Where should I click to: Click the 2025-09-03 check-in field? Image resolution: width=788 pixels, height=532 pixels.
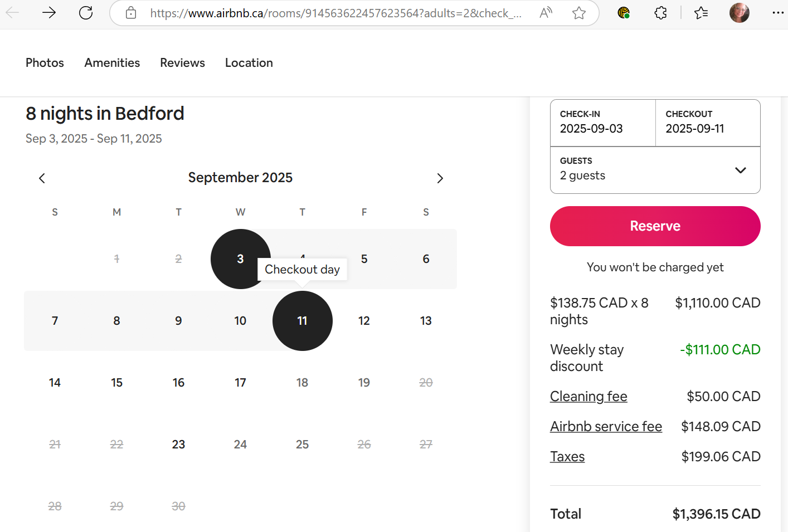coord(602,123)
